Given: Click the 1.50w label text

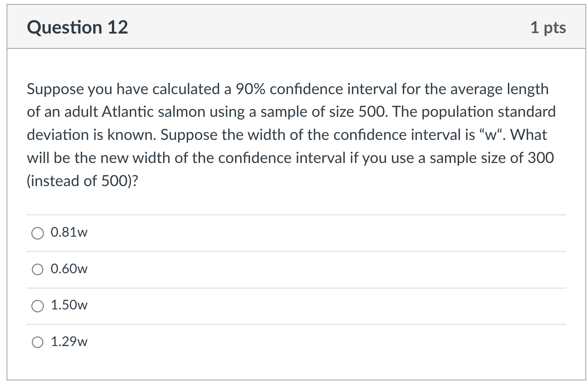Looking at the screenshot, I should tap(68, 305).
